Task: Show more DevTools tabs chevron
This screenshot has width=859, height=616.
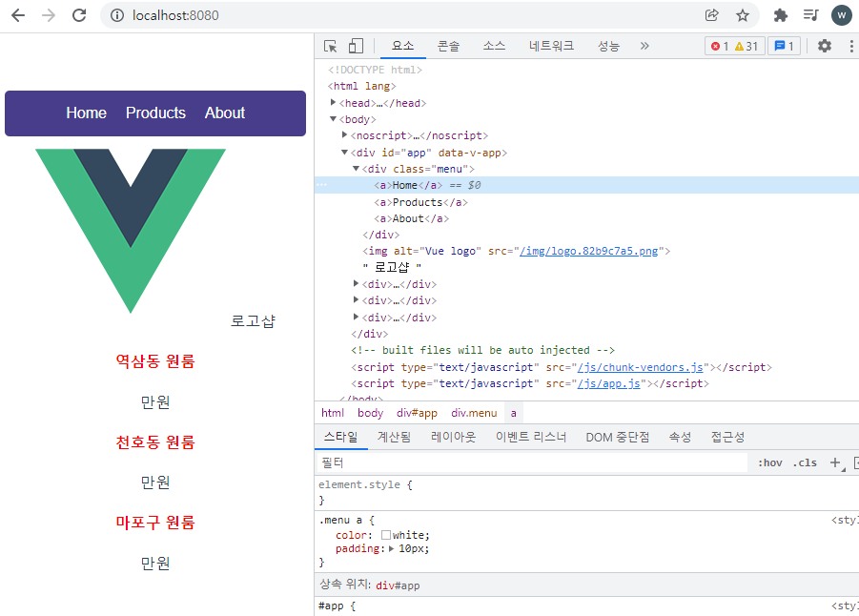Action: [x=644, y=46]
